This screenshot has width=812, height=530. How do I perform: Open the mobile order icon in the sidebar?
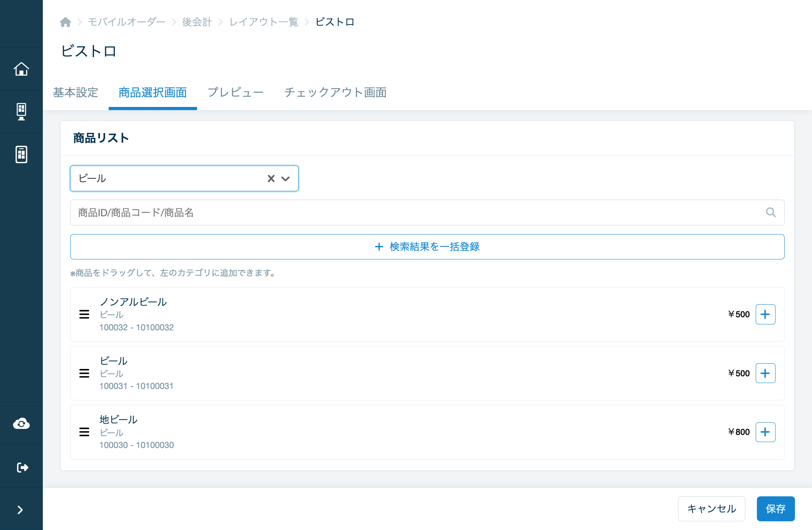point(21,154)
